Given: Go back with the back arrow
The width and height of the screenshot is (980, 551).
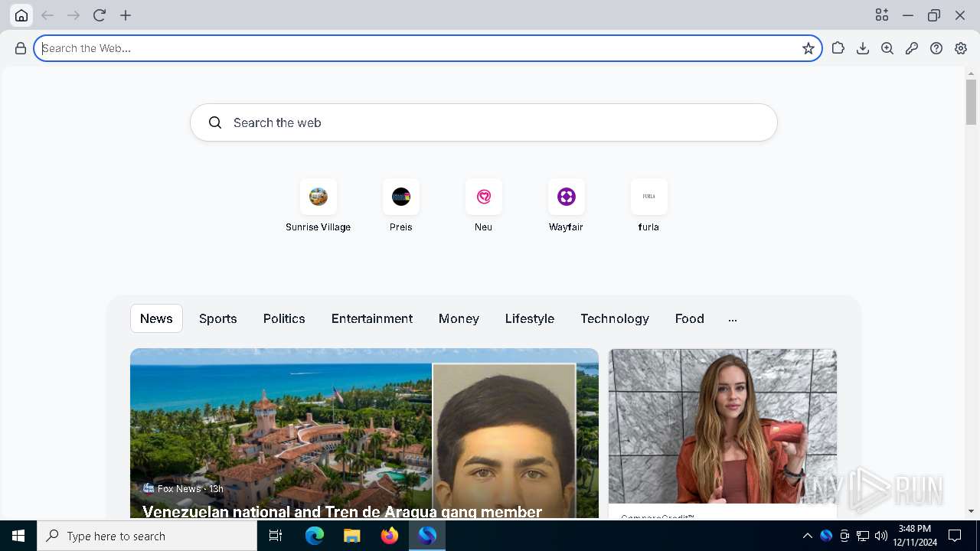Looking at the screenshot, I should coord(47,15).
